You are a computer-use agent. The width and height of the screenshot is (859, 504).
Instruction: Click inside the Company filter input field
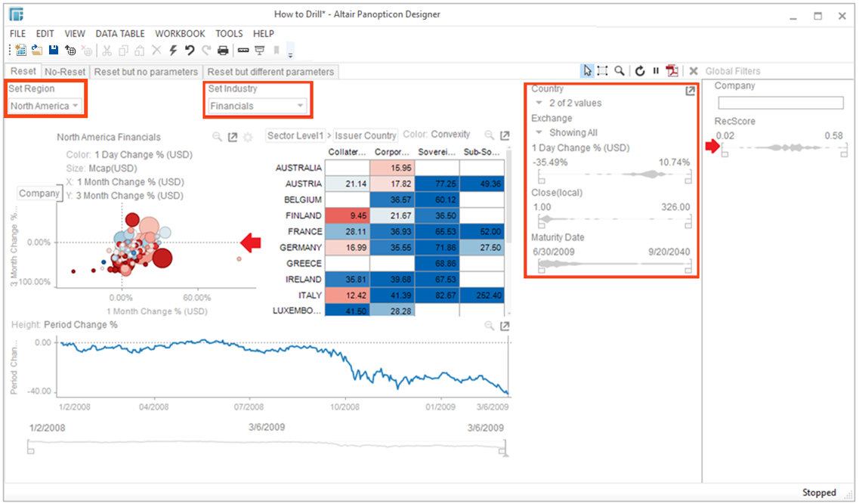pos(780,101)
